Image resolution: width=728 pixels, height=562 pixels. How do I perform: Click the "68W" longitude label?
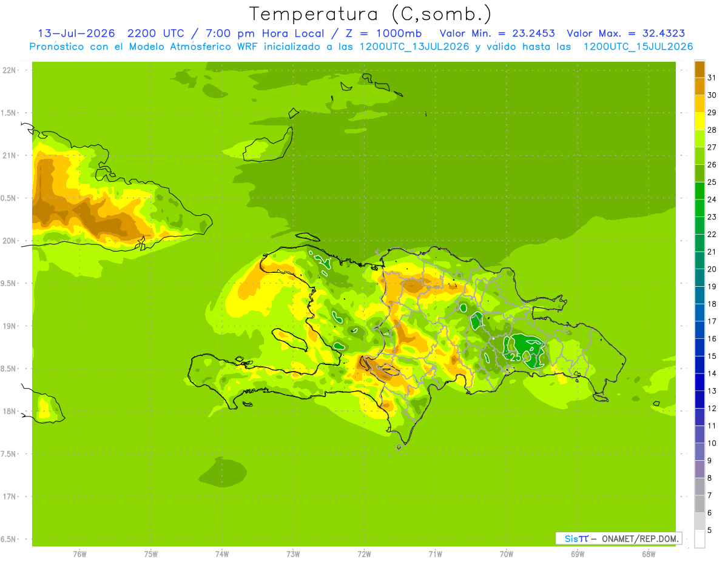(x=648, y=554)
